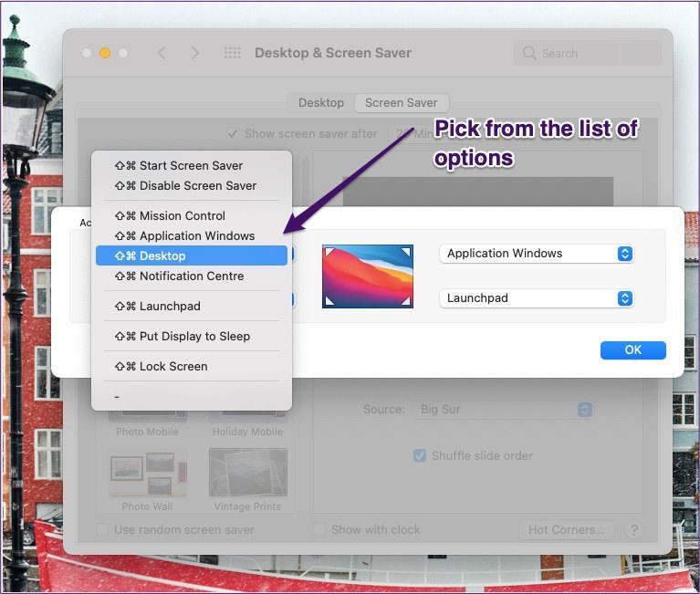Select Notification Centre from the list

(x=192, y=276)
